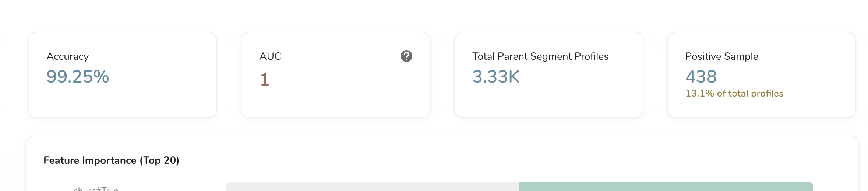Click the Positive Sample label
Viewport: 868px width, 191px height.
click(721, 56)
